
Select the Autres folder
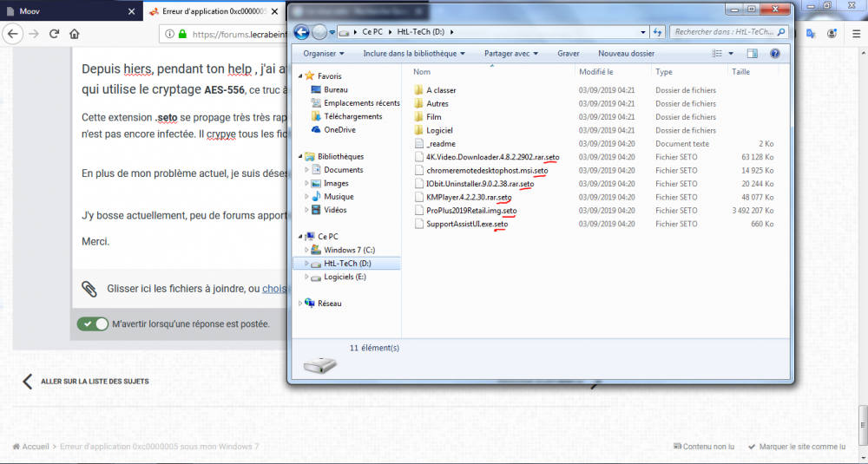pyautogui.click(x=437, y=103)
